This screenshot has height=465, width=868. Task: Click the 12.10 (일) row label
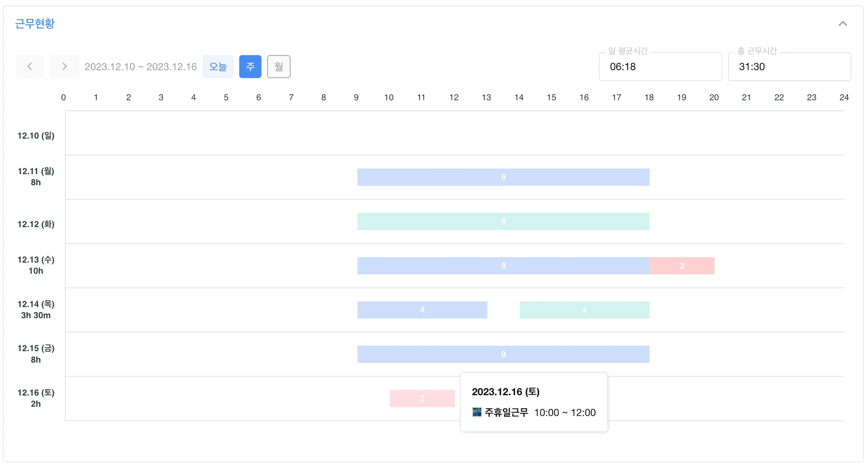[36, 136]
